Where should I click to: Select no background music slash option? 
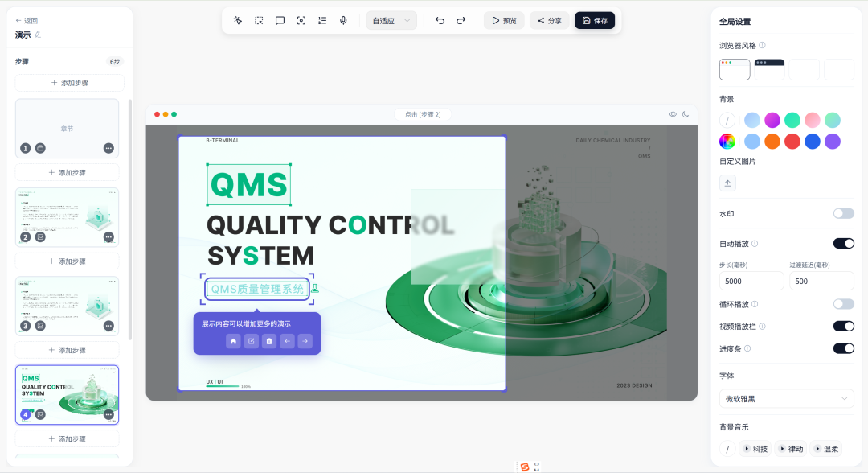(727, 449)
